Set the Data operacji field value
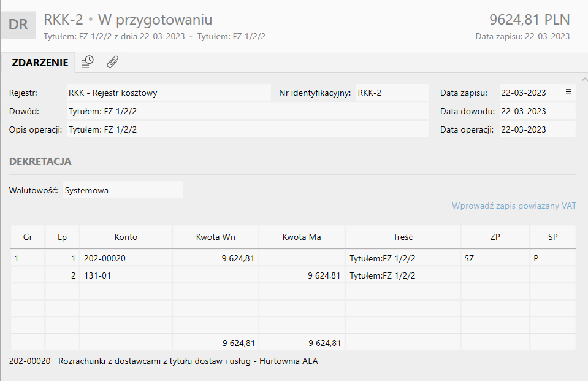Screen dimensions: 588x381 537,129
